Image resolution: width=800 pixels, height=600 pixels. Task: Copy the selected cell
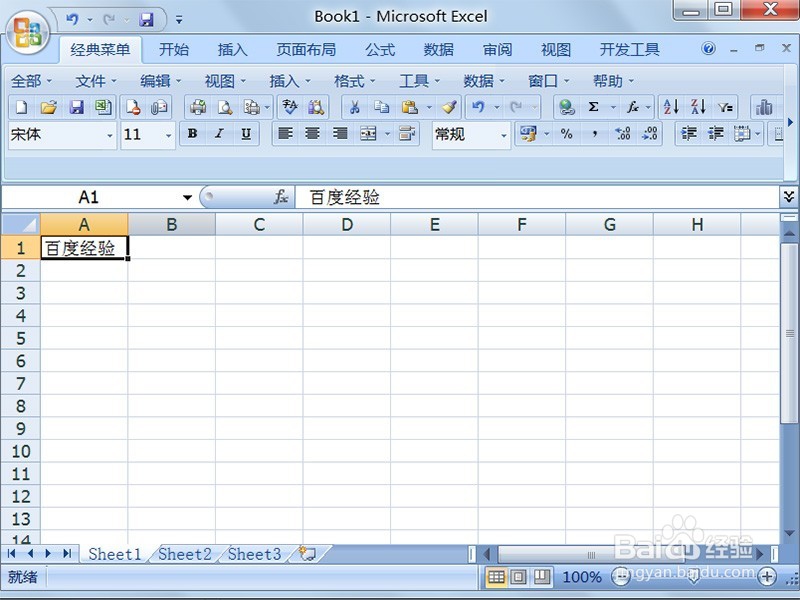pos(381,107)
